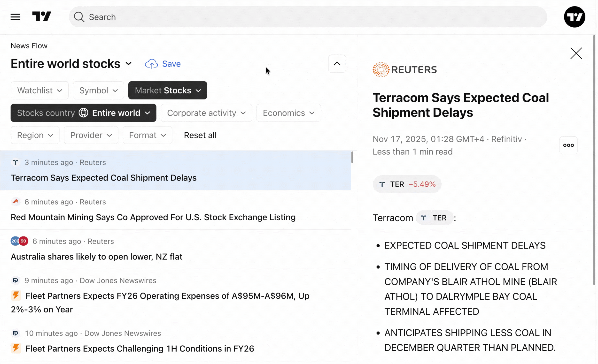Click the cloud Save icon

(x=151, y=64)
